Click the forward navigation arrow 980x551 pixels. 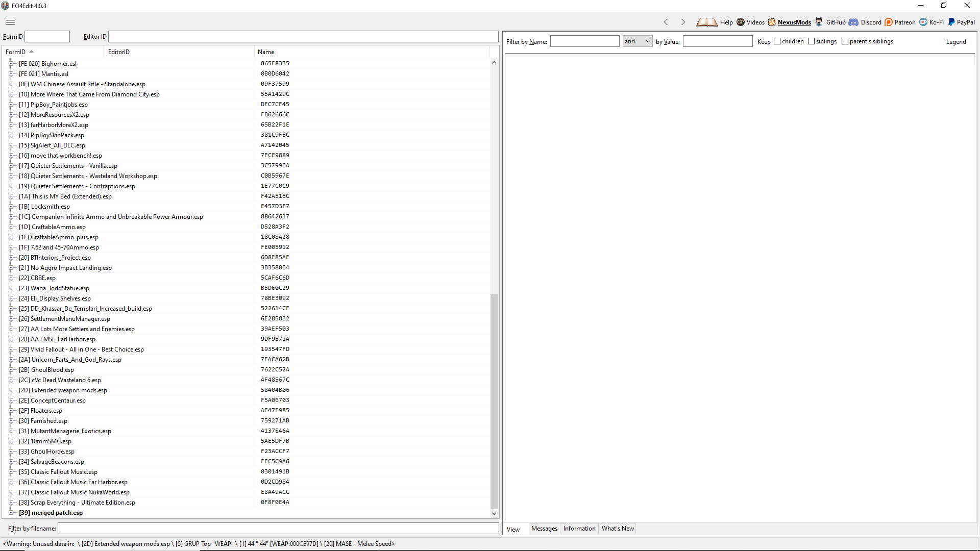coord(683,22)
